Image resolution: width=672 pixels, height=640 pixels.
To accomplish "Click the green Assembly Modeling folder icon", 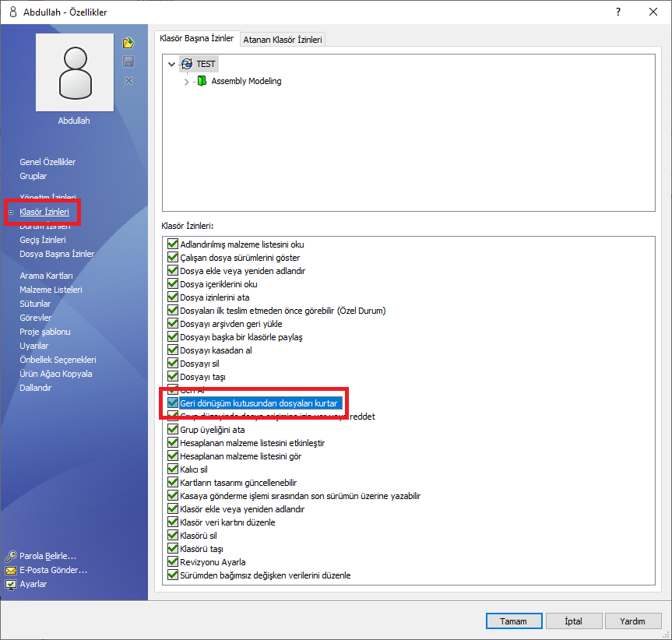I will pyautogui.click(x=202, y=81).
